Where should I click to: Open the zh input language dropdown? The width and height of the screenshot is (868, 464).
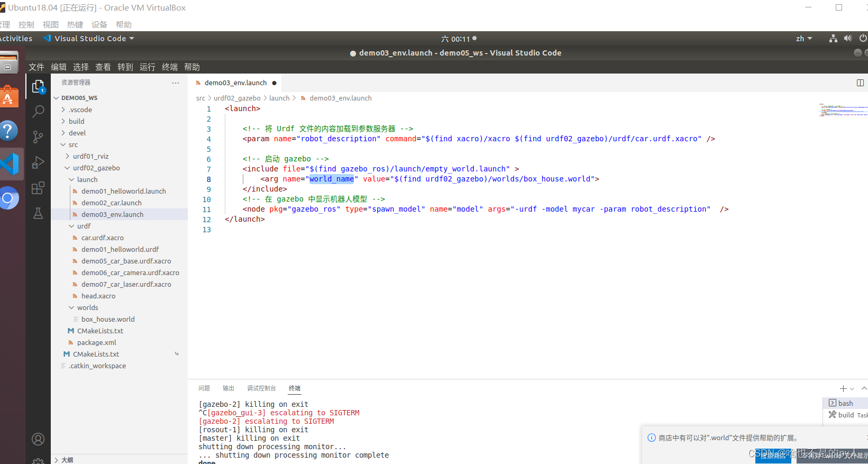(804, 39)
